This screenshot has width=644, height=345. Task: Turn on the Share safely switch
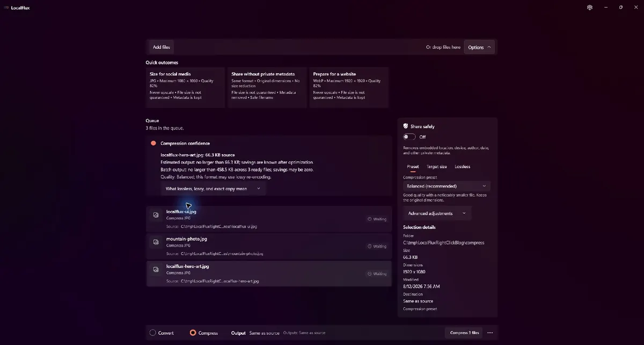click(x=409, y=137)
